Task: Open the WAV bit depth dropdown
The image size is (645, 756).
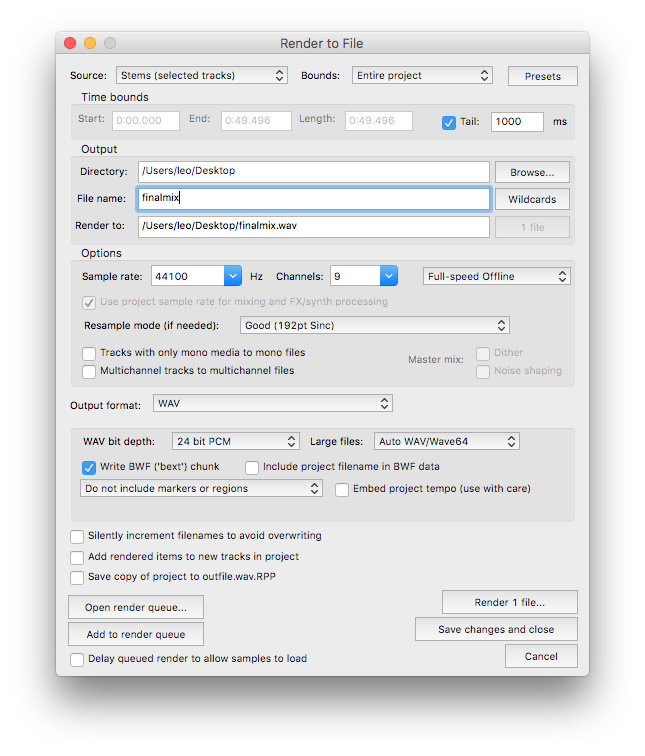Action: 236,441
